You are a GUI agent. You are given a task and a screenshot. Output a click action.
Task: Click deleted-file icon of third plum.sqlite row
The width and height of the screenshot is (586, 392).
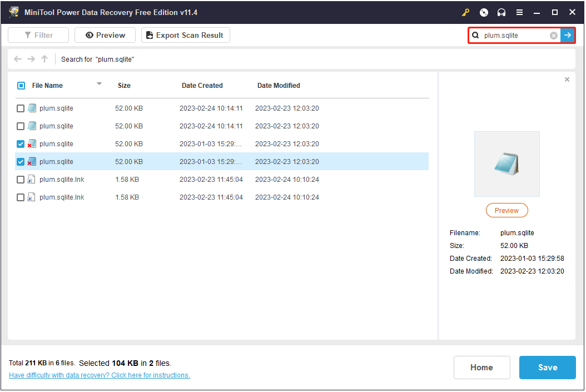point(32,143)
